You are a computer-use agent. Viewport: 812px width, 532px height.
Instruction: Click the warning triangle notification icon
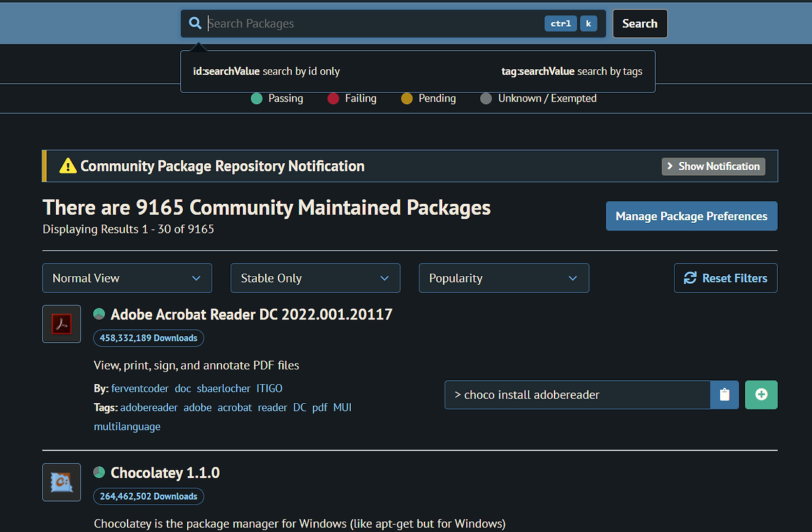pos(68,166)
